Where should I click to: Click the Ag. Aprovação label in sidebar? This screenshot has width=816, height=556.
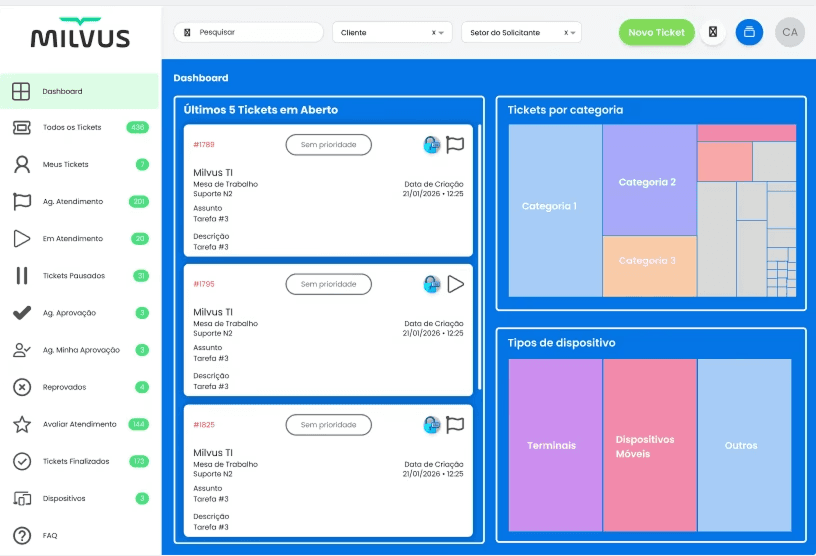click(69, 313)
